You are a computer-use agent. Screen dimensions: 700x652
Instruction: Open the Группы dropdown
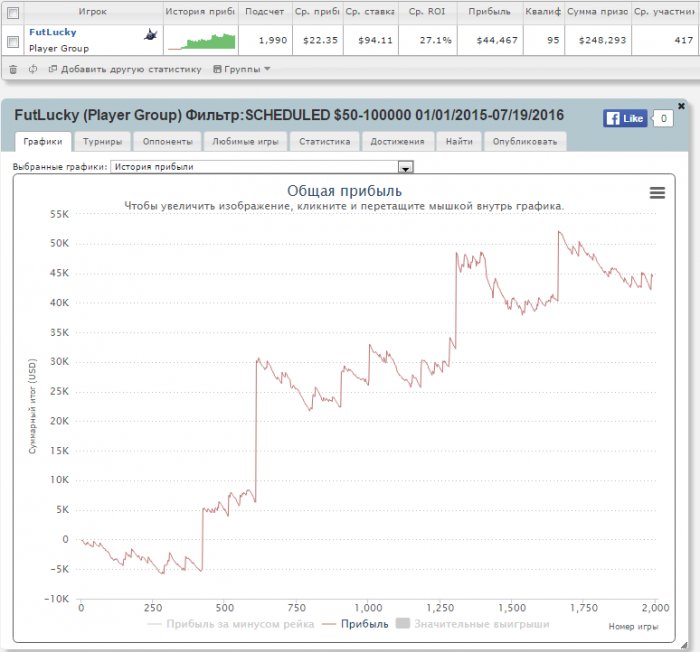click(242, 69)
